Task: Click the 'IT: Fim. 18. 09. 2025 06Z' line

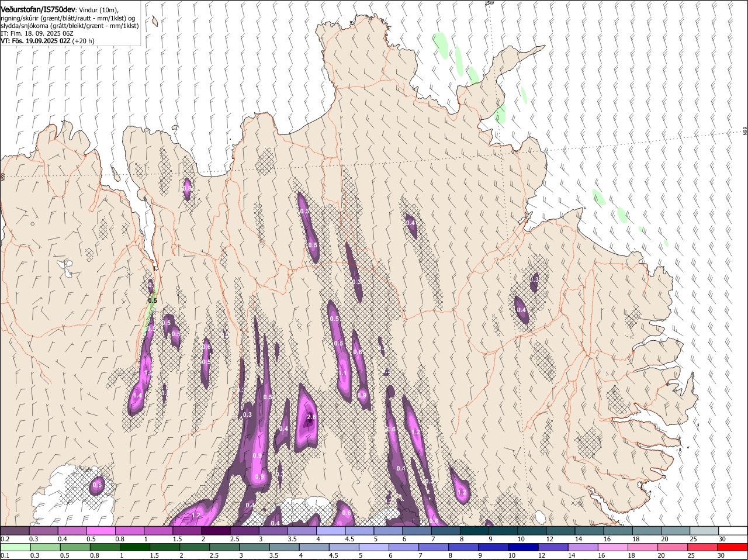Action: (37, 34)
